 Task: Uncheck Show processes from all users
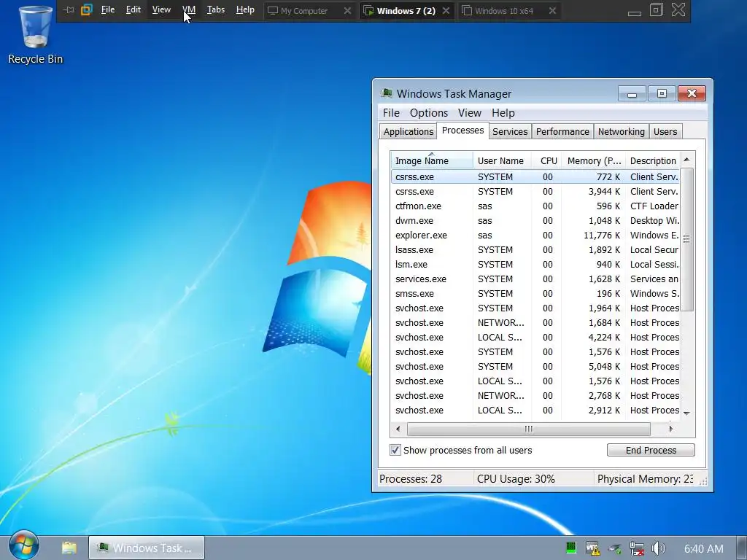pos(395,450)
